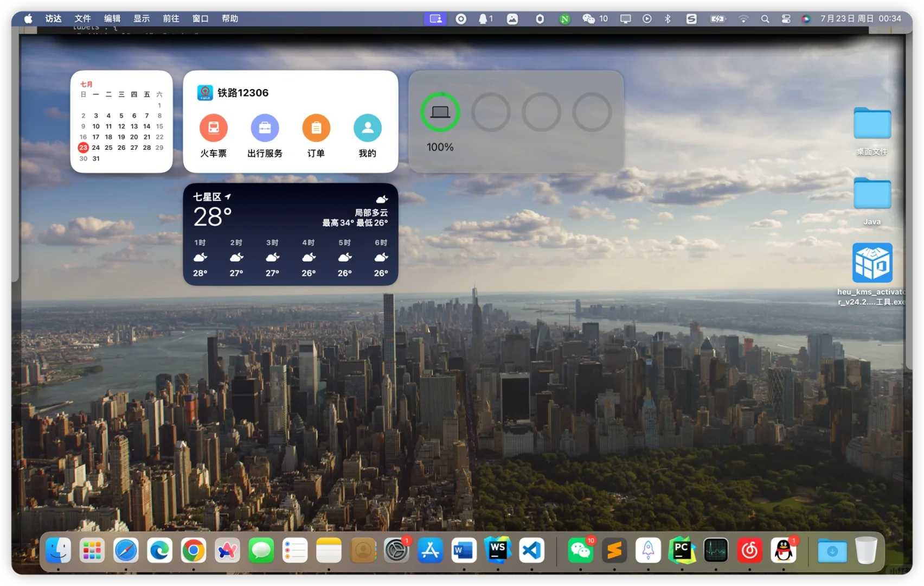
Task: Click the laptop battery ring in battery widget
Action: (x=440, y=112)
